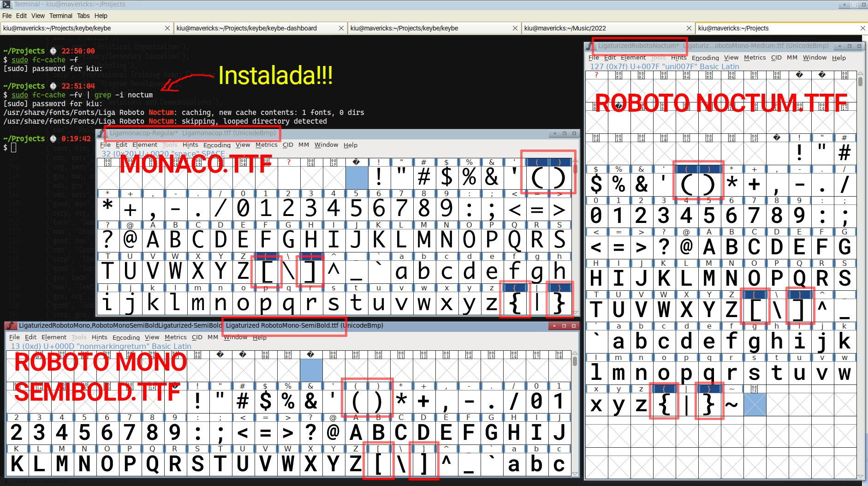This screenshot has height=486, width=868.
Task: Close the kiu@mavericks:~/Projects terminal tab
Action: click(862, 28)
